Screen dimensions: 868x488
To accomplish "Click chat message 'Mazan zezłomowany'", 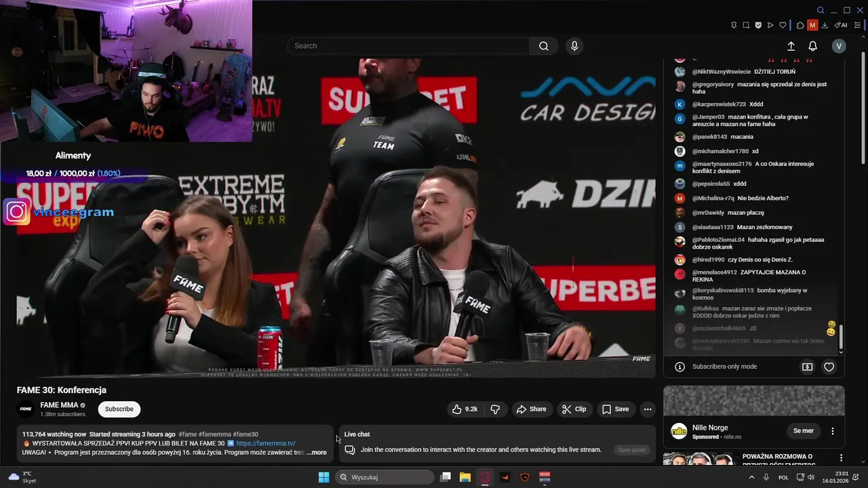I will point(764,227).
